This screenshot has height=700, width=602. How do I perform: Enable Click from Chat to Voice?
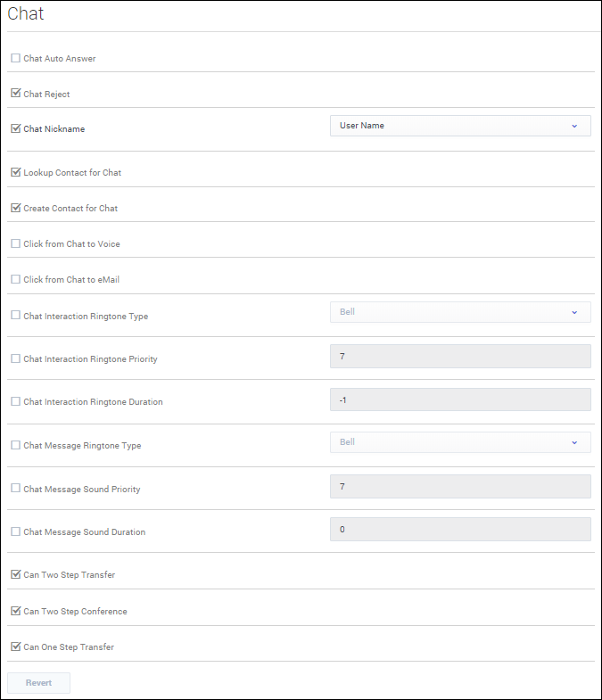15,243
